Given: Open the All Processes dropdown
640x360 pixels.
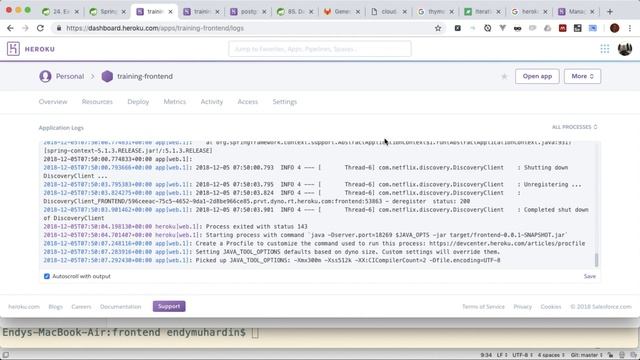Looking at the screenshot, I should click(x=574, y=127).
